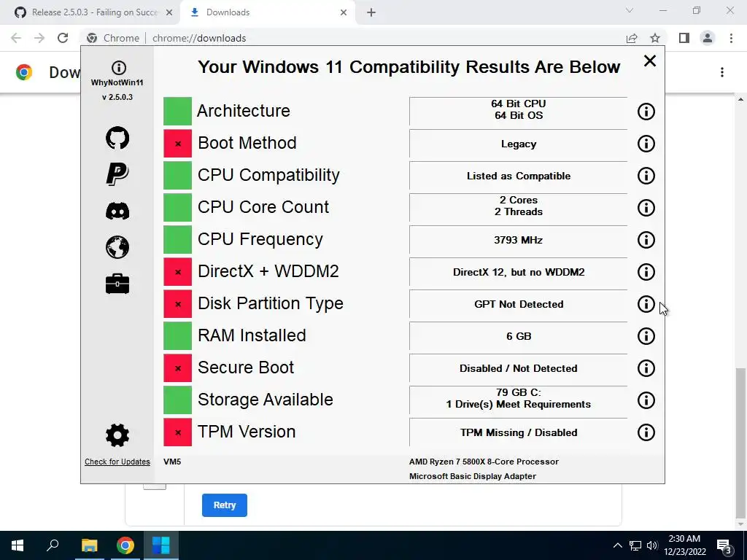Open Downloads page more actions menu
The image size is (747, 560).
click(722, 72)
